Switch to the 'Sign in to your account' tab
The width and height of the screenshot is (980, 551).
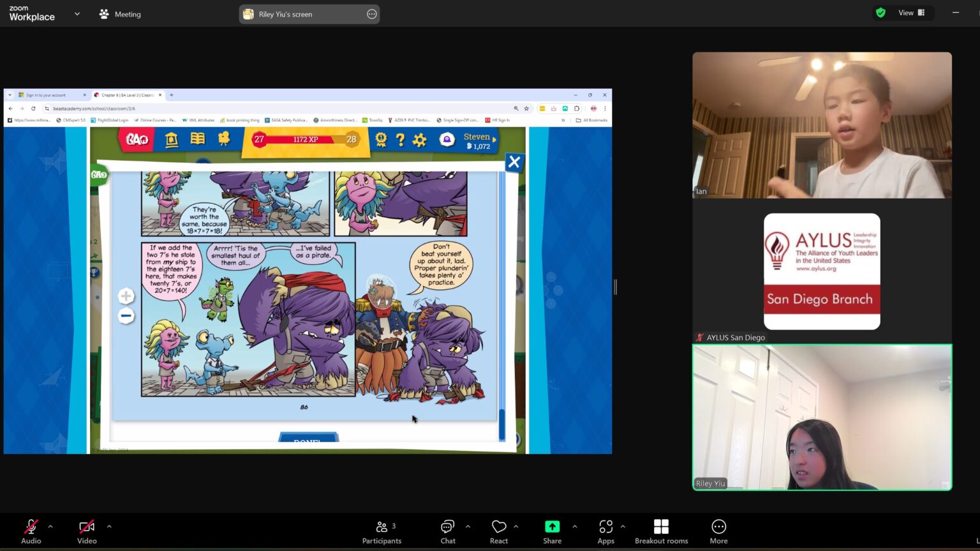50,95
